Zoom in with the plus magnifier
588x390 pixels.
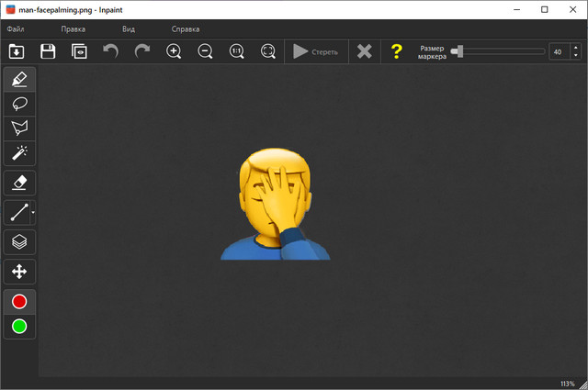(x=174, y=51)
